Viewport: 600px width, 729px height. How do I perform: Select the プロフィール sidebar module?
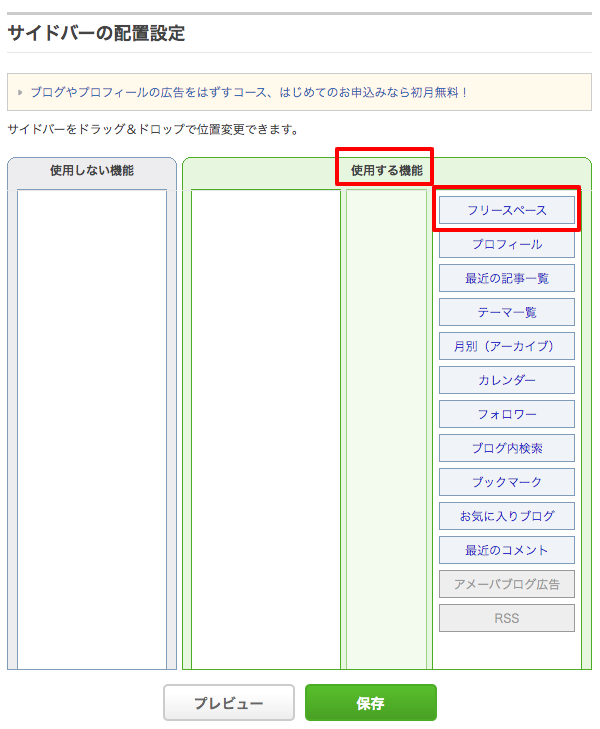tap(507, 244)
